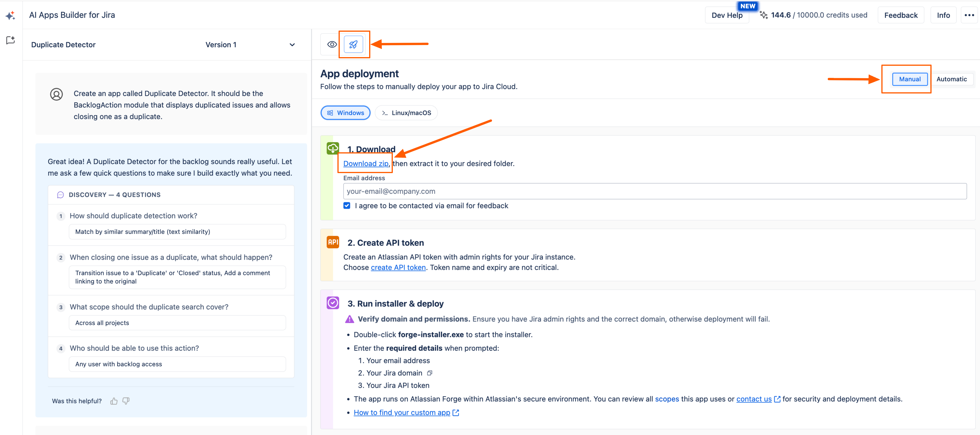
Task: Click the text similarity answer box
Action: 177,232
